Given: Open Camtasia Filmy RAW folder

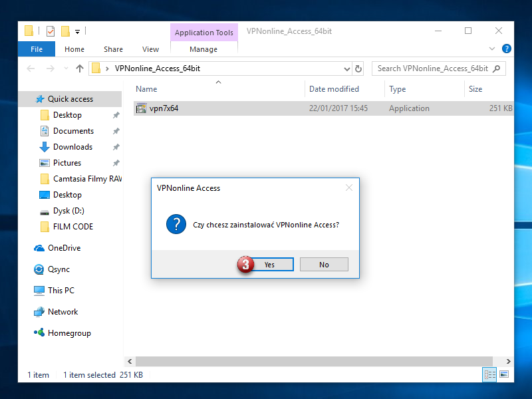Looking at the screenshot, I should 87,179.
